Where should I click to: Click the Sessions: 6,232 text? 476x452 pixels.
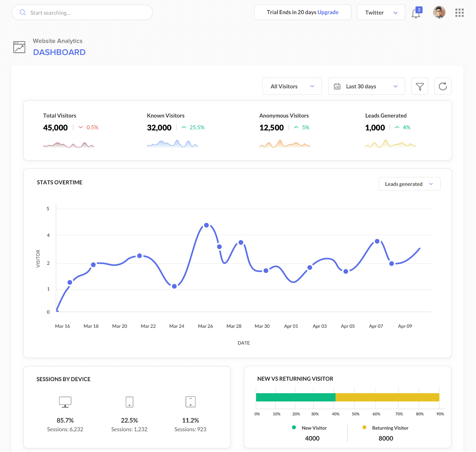pyautogui.click(x=65, y=429)
